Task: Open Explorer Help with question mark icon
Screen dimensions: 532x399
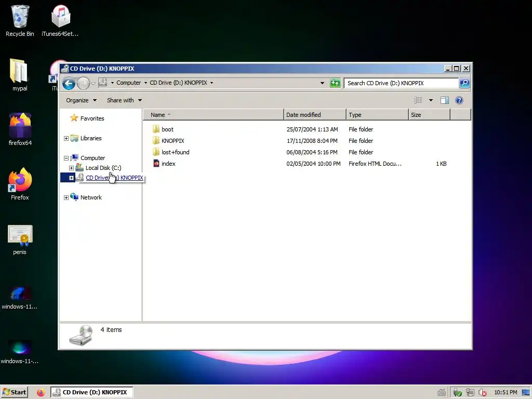Action: pyautogui.click(x=459, y=100)
